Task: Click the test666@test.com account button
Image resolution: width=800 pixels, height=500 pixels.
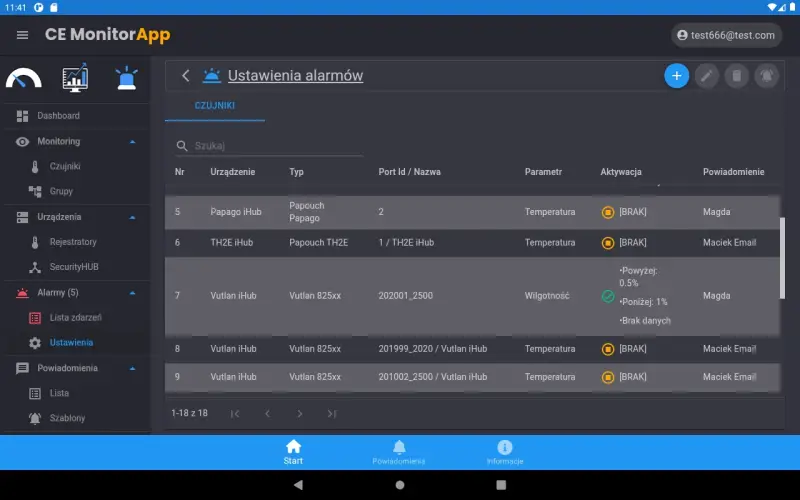Action: pos(726,35)
